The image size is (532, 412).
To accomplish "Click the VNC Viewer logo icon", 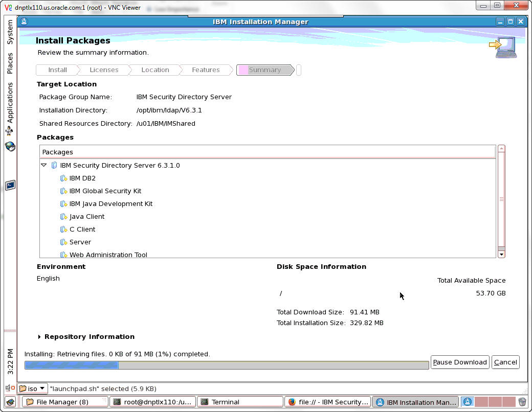I will coord(8,7).
